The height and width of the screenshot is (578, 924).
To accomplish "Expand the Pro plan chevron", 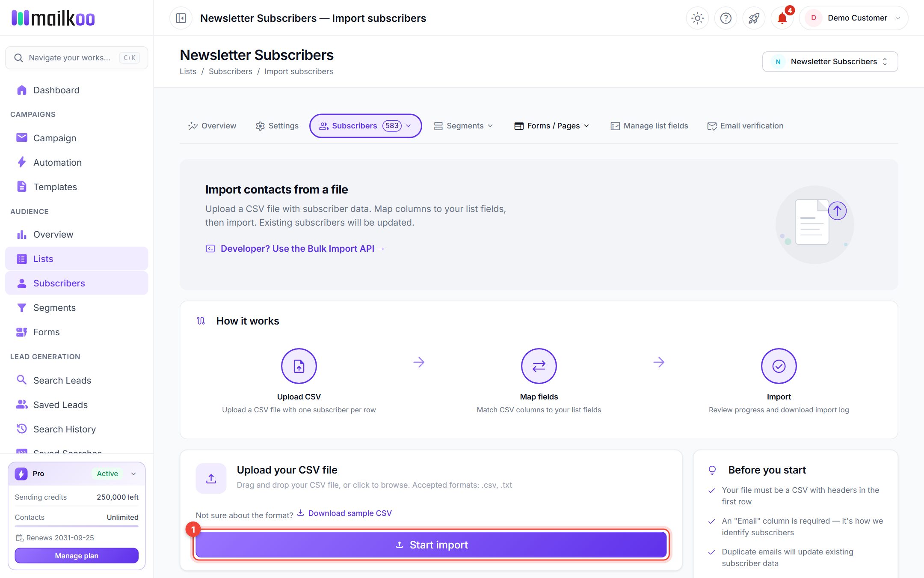I will (133, 474).
